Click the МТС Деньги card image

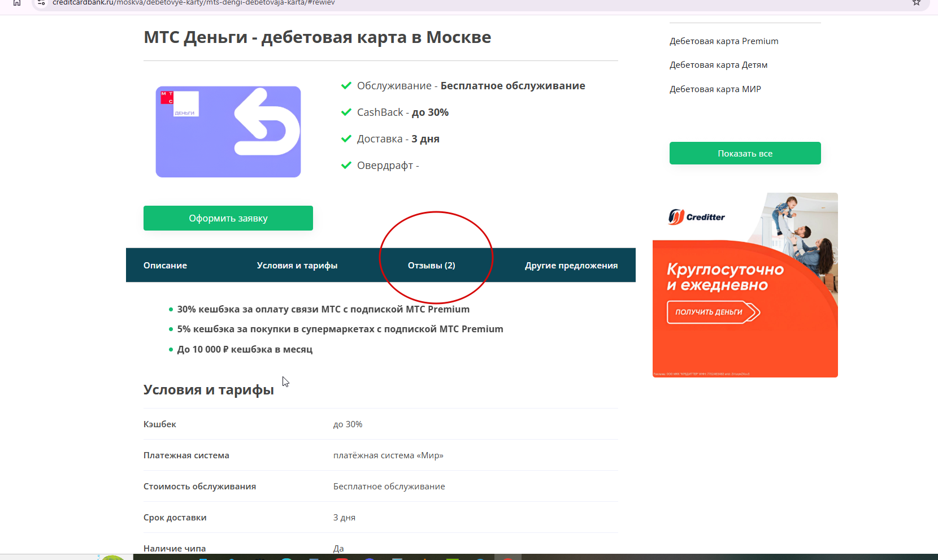pos(228,132)
